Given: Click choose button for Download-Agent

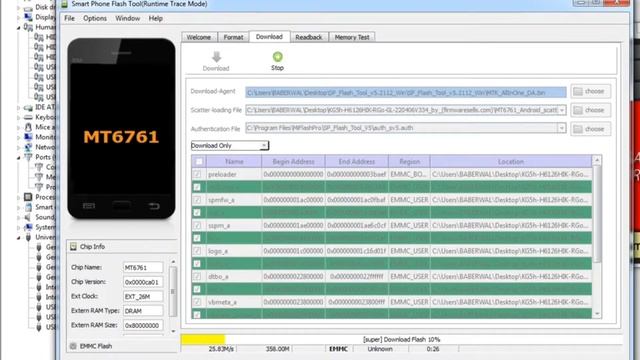Looking at the screenshot, I should click(591, 91).
